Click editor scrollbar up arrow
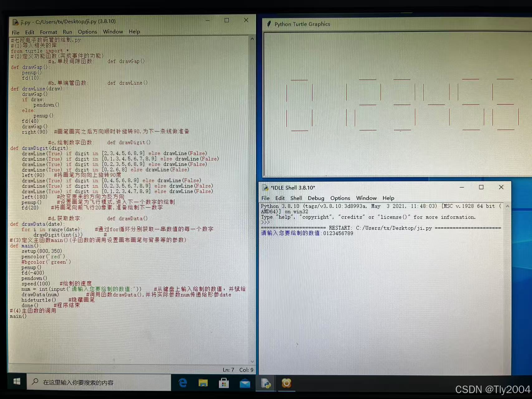This screenshot has width=532, height=399. pyautogui.click(x=252, y=39)
